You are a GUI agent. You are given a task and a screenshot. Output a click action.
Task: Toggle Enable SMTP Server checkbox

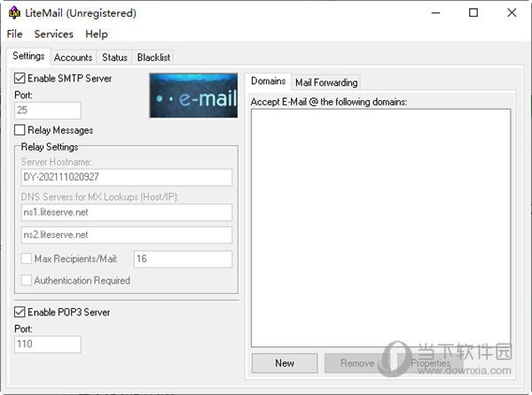pos(20,78)
